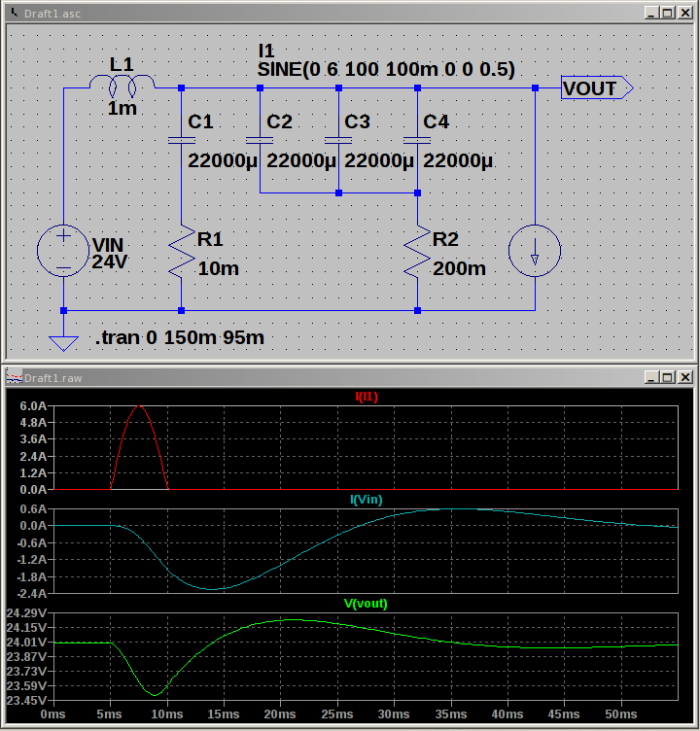Click the C1 capacitor symbol

(182, 140)
